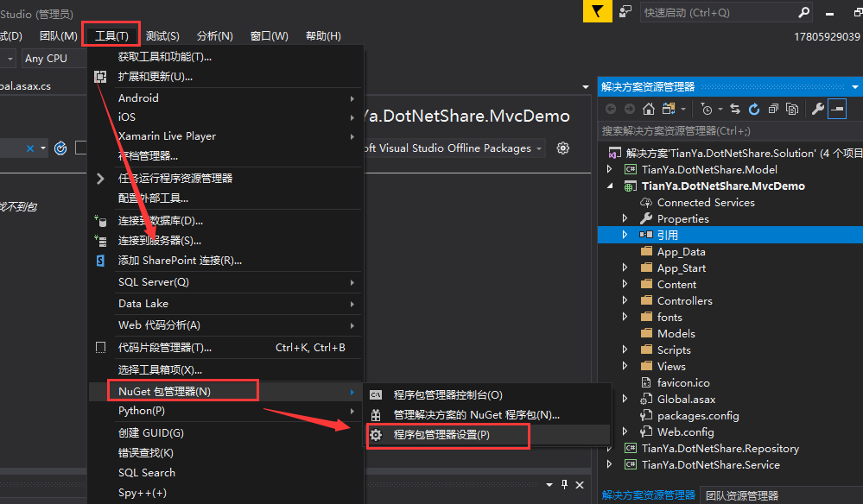
Task: Click the quick launch search magnifier icon
Action: [x=803, y=12]
